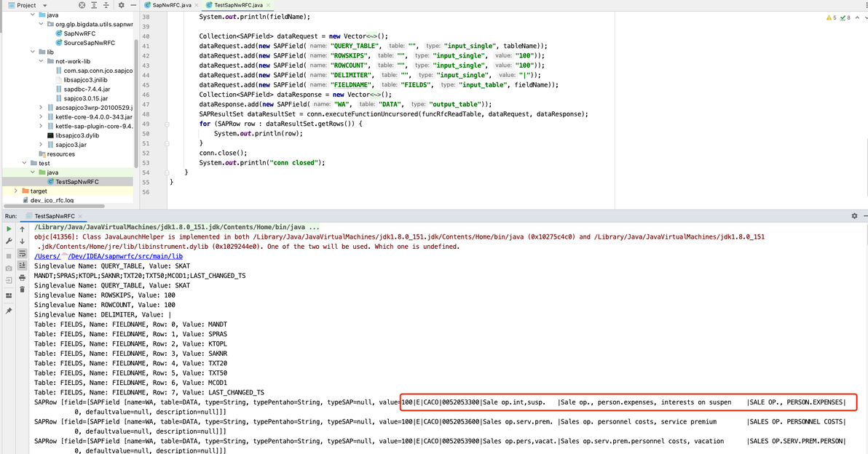
Task: Print console output with printer icon
Action: coord(22,278)
